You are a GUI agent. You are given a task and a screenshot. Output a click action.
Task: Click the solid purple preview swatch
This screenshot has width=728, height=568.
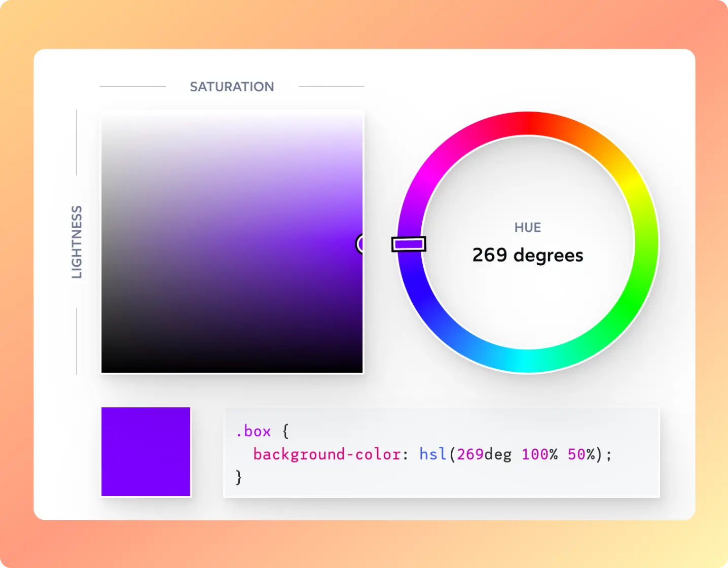146,451
